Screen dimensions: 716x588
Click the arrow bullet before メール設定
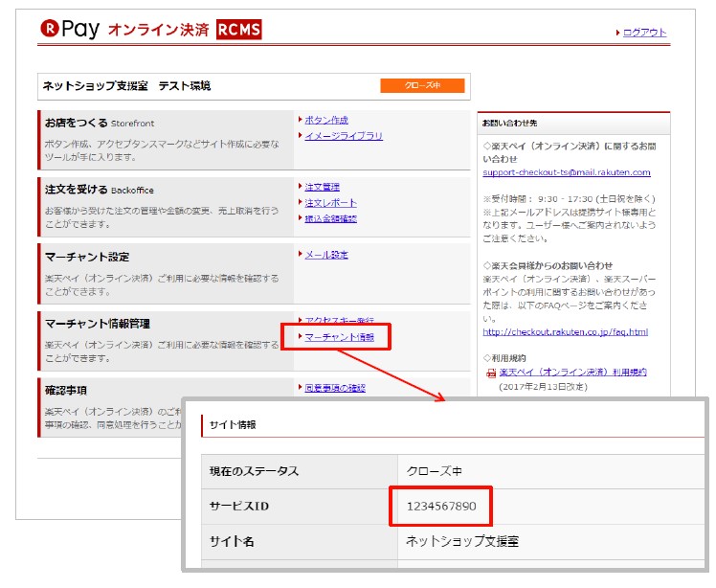(x=300, y=255)
